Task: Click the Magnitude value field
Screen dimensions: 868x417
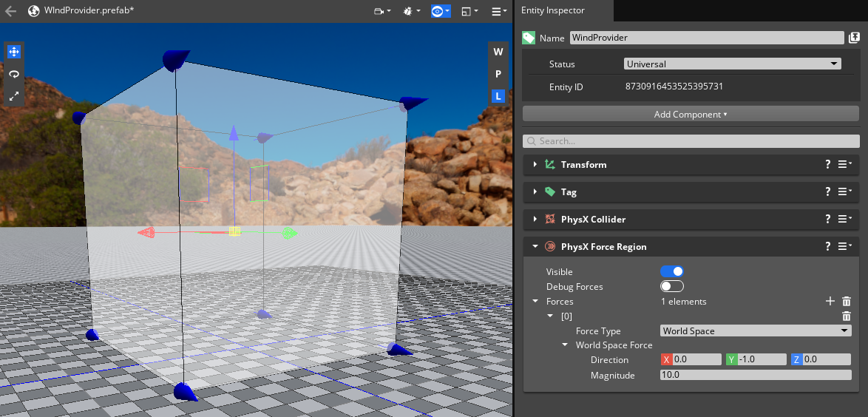Action: click(755, 375)
